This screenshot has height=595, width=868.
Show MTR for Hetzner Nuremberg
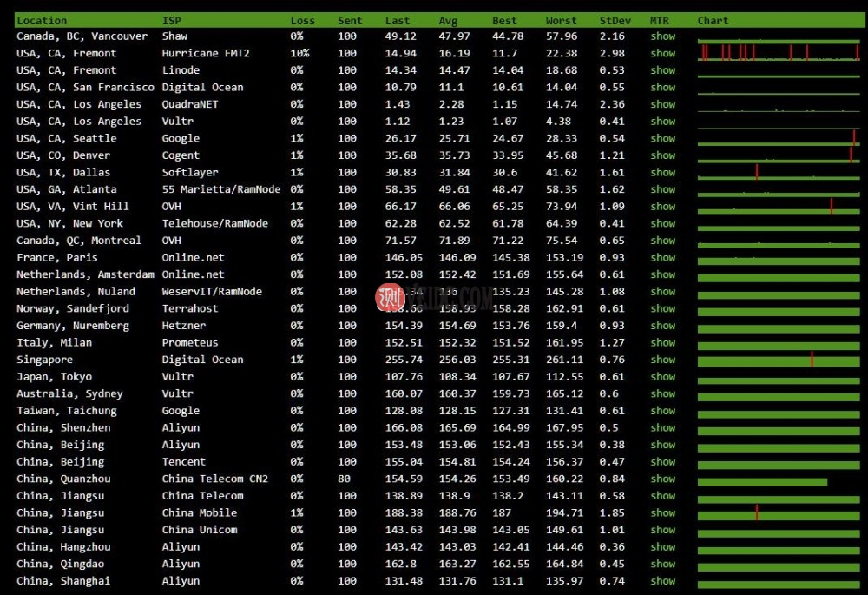click(662, 325)
